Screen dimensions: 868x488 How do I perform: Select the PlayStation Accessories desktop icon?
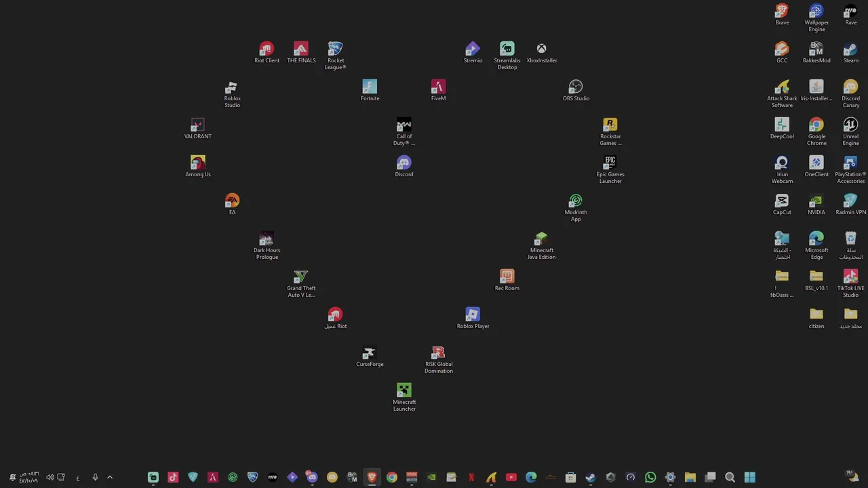(x=850, y=169)
